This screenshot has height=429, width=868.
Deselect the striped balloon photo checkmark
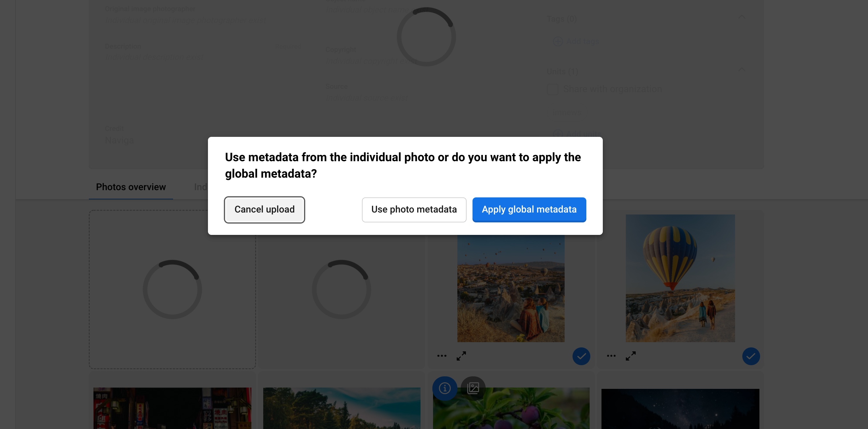click(751, 356)
